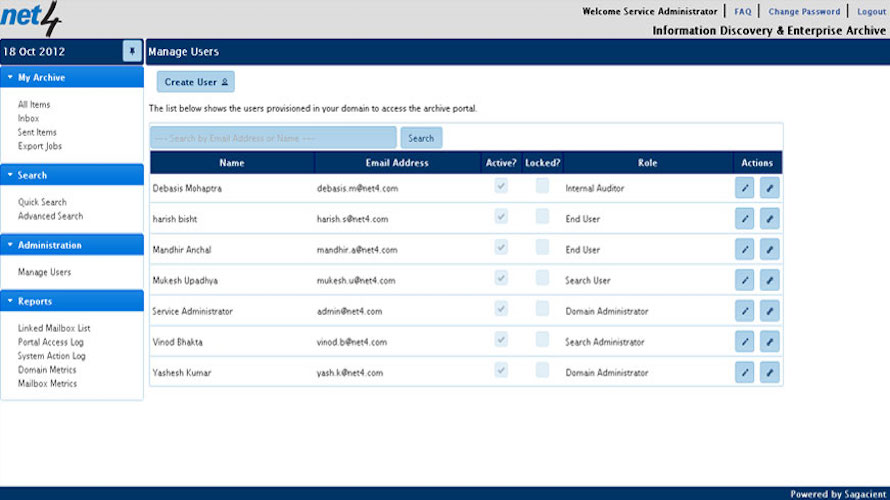Toggle Locked checkbox for Debasis Mohaptra

click(x=542, y=186)
